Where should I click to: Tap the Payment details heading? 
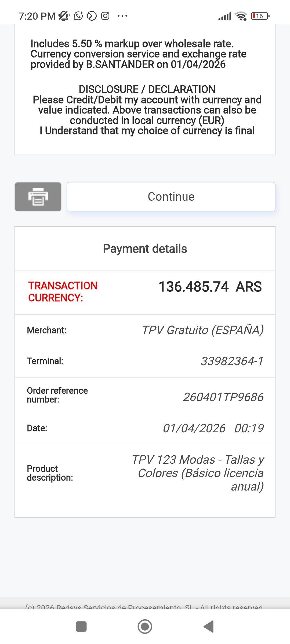[x=145, y=249]
